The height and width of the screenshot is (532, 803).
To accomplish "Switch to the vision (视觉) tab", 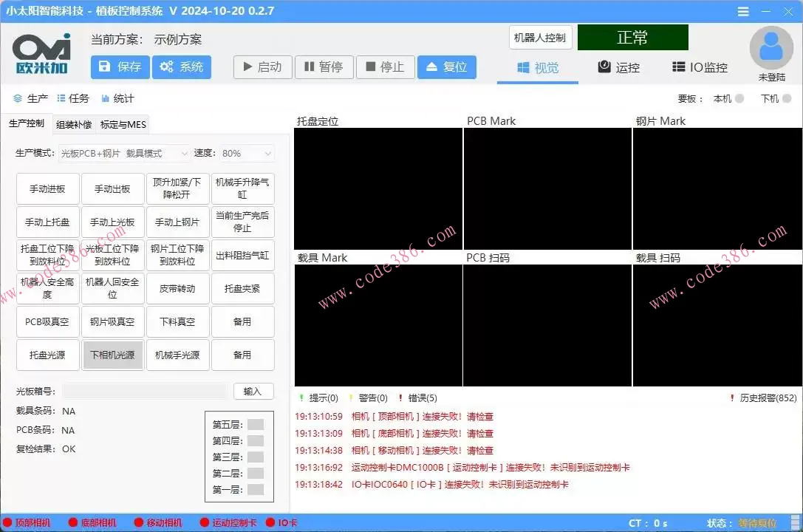I will coord(538,68).
